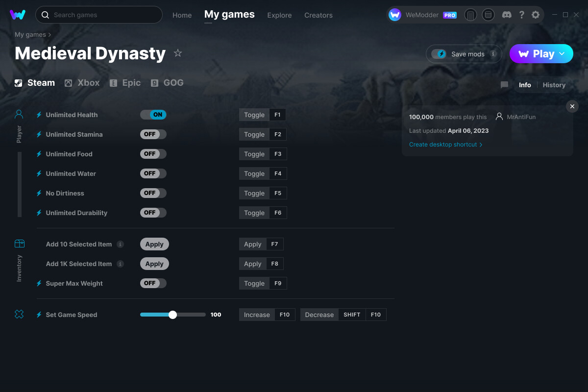Select the Player category icon
Image resolution: width=588 pixels, height=392 pixels.
point(19,115)
